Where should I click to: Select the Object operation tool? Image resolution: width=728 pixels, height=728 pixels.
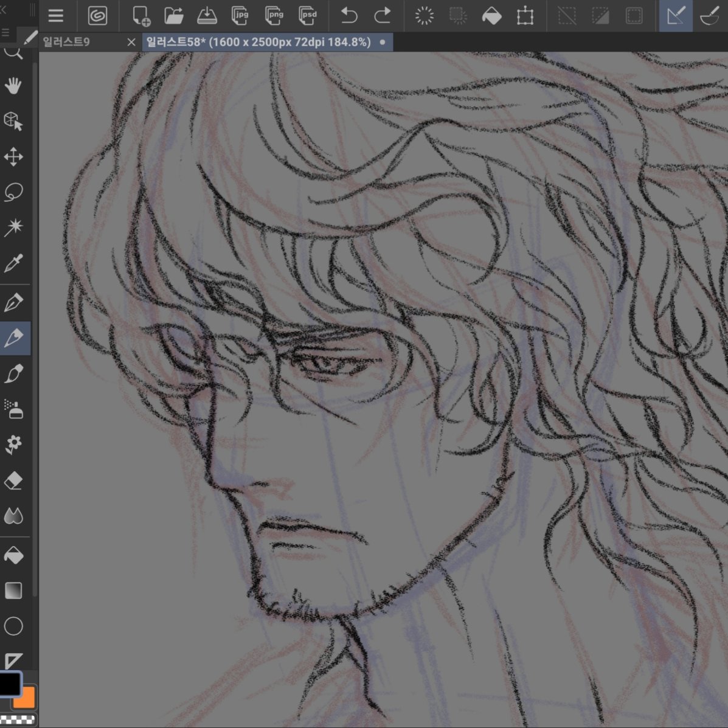(13, 121)
